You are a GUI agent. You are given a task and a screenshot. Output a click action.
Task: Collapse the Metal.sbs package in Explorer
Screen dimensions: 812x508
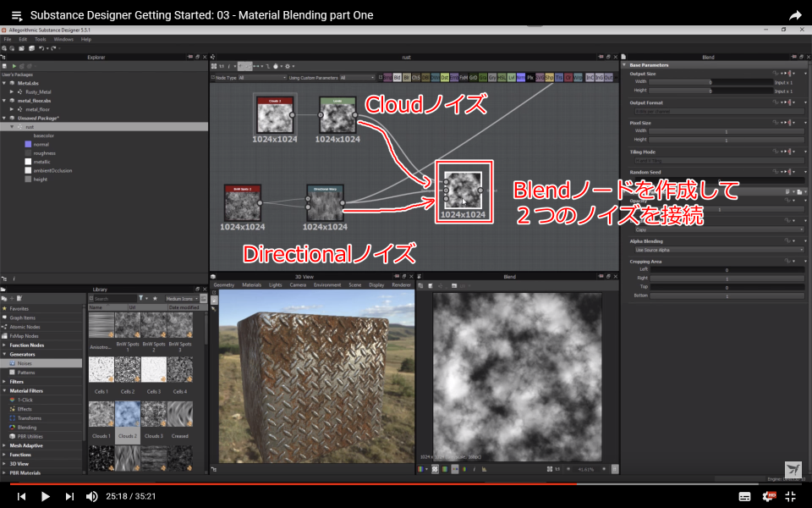pyautogui.click(x=4, y=83)
